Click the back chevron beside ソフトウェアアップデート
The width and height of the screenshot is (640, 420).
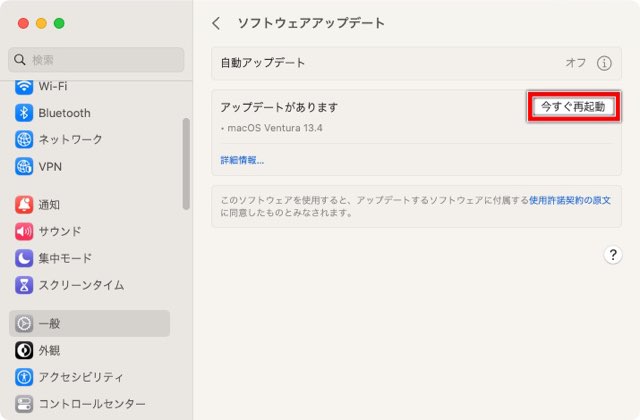click(x=216, y=23)
